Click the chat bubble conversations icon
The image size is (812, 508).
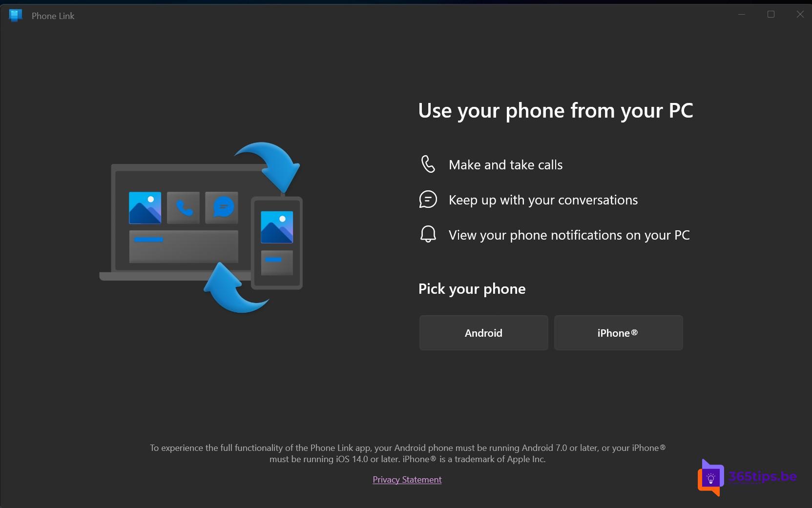click(x=428, y=200)
